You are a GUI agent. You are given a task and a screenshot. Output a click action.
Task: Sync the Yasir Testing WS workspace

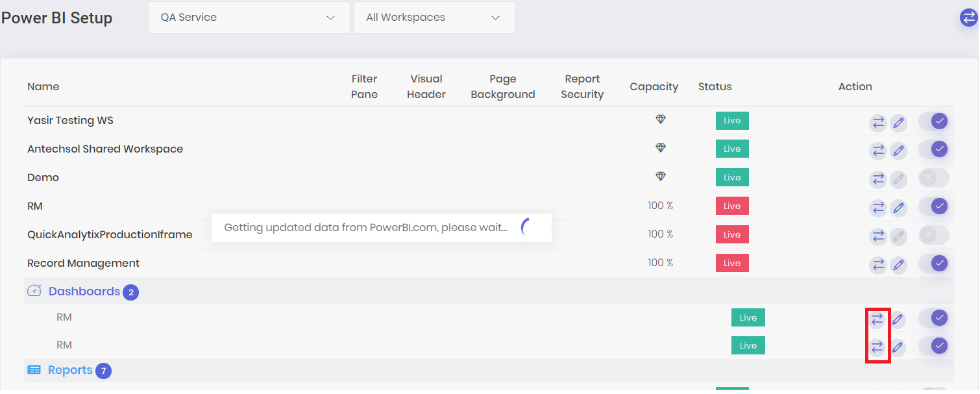tap(878, 122)
